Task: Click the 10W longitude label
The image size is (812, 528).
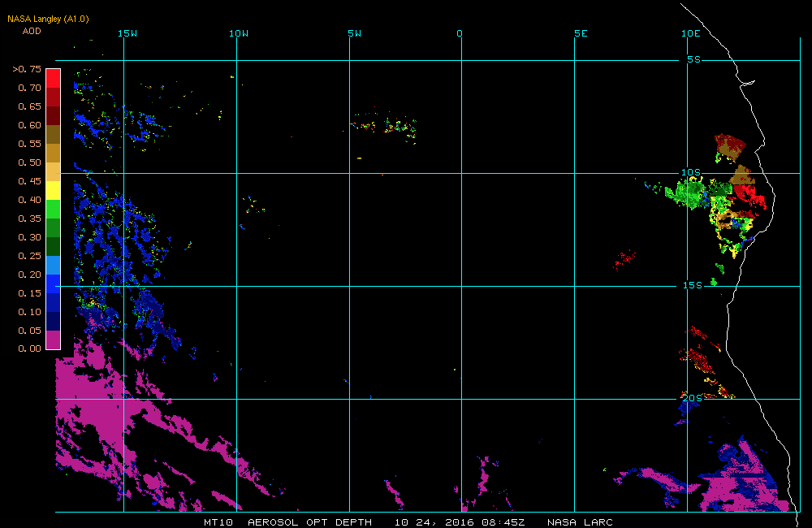Action: (238, 33)
